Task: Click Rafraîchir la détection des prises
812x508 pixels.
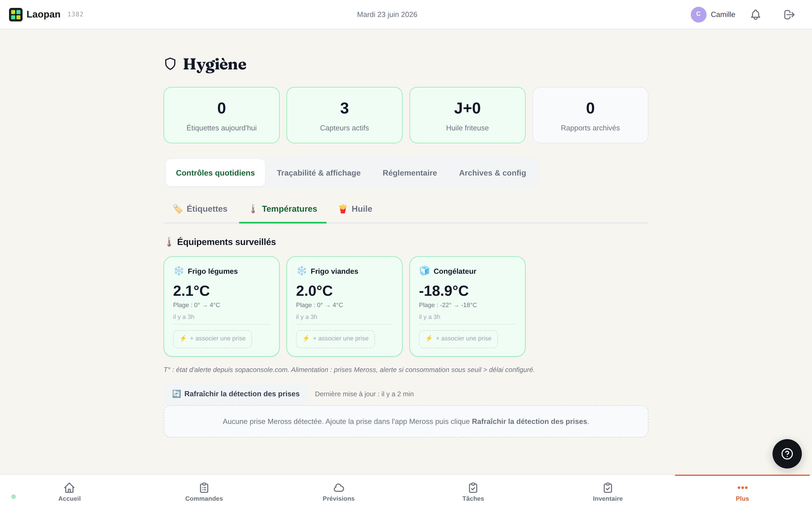Action: [236, 394]
